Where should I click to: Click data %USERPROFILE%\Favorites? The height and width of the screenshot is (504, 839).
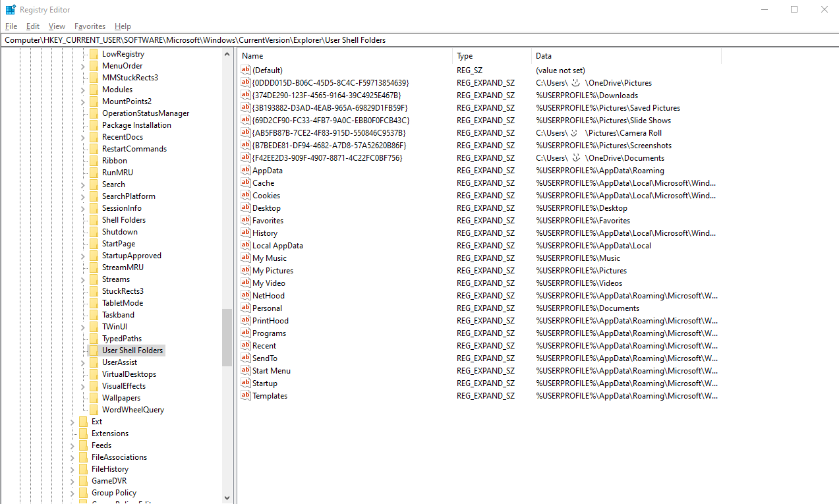[583, 220]
